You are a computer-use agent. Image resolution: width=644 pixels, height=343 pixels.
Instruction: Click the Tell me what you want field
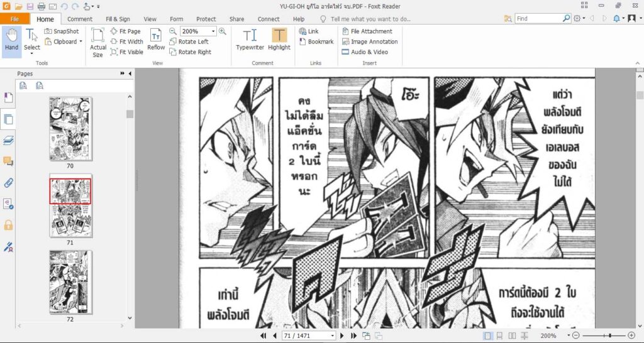[x=370, y=19]
